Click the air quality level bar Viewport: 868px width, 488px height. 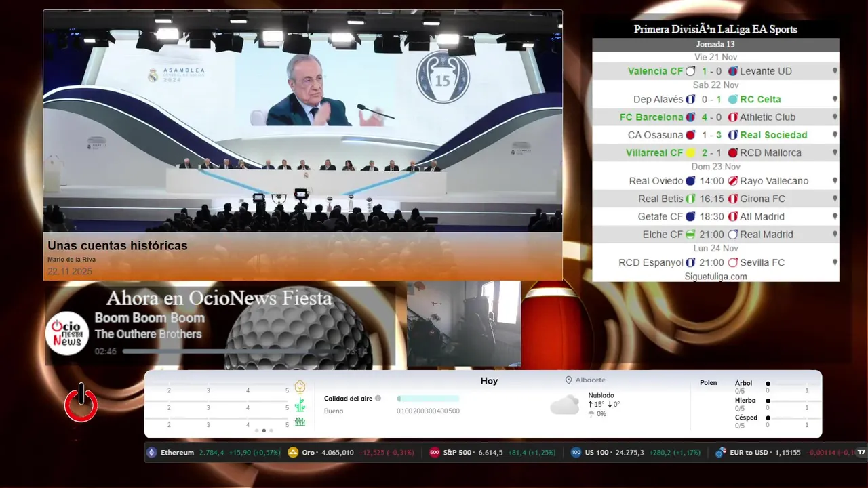click(x=428, y=399)
